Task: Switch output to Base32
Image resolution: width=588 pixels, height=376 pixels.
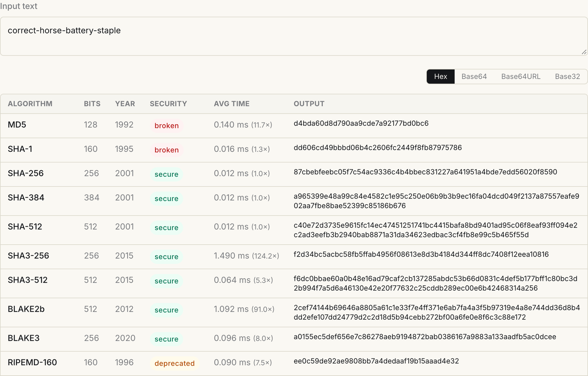Action: 567,76
